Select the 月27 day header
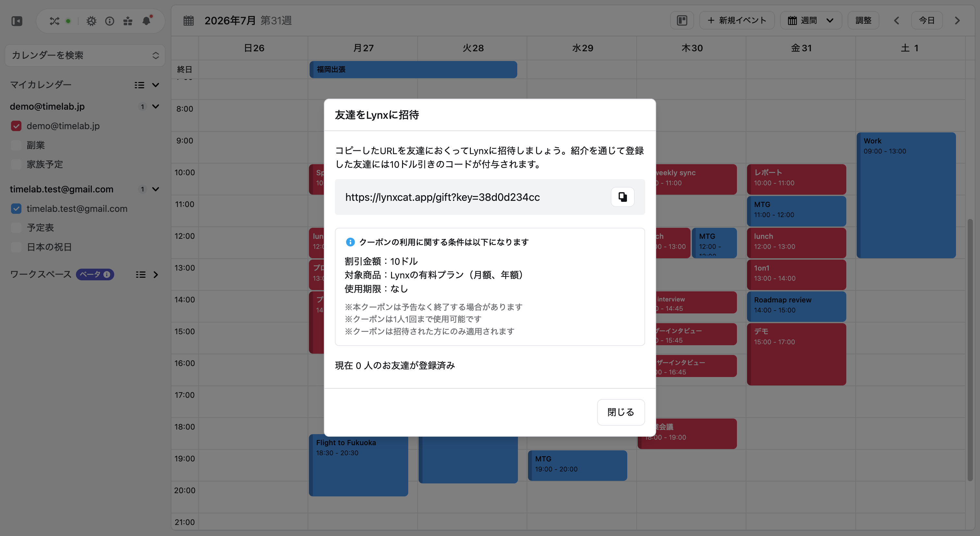 pyautogui.click(x=363, y=48)
